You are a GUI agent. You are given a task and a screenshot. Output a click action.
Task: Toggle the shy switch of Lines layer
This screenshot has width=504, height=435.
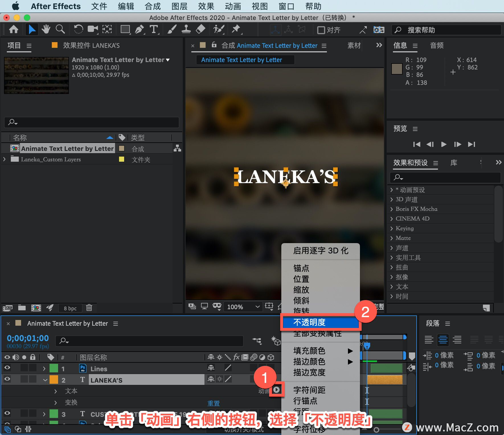click(211, 368)
